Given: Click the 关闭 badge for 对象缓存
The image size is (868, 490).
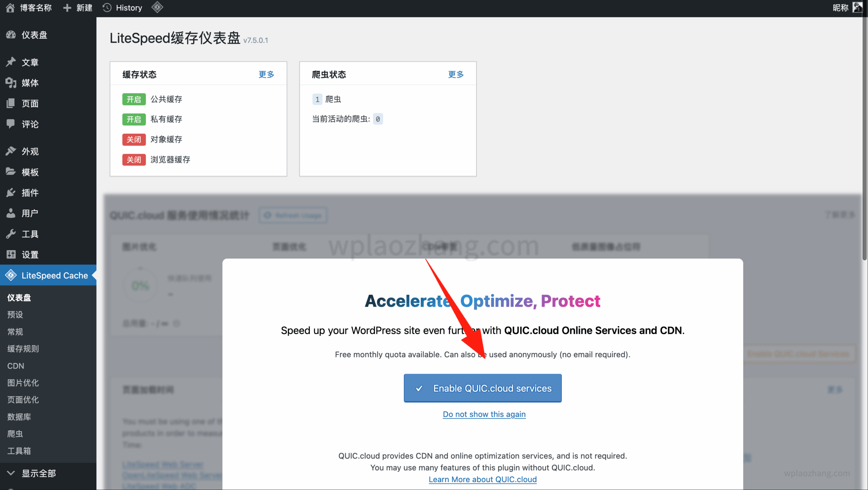Looking at the screenshot, I should [x=134, y=139].
